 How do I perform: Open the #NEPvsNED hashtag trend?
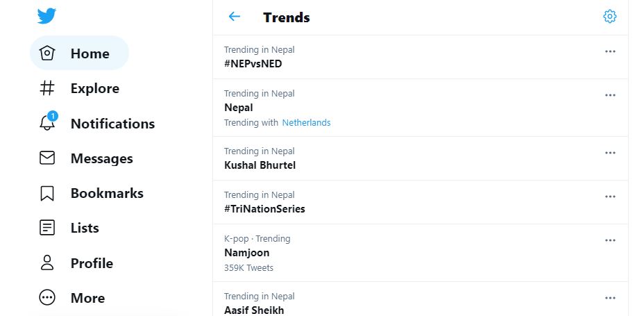pos(253,64)
